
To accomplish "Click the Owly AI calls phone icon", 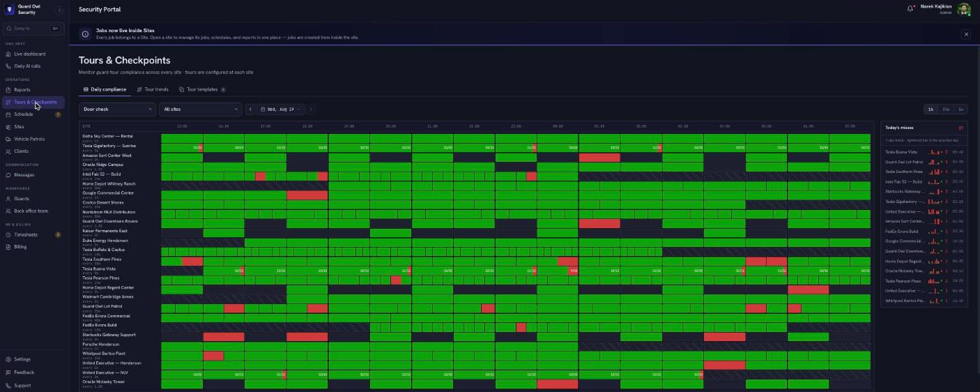I will click(8, 66).
